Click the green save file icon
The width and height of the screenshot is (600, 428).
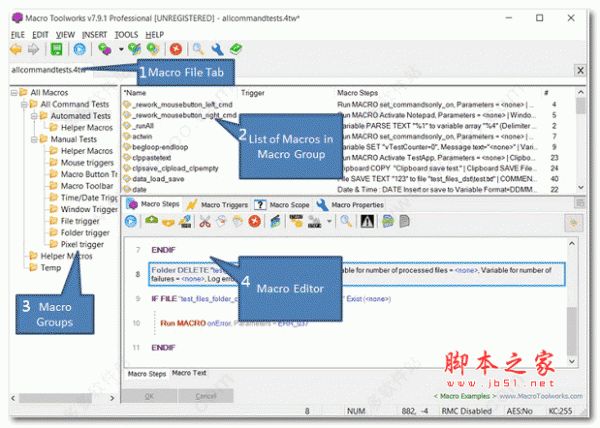[57, 49]
